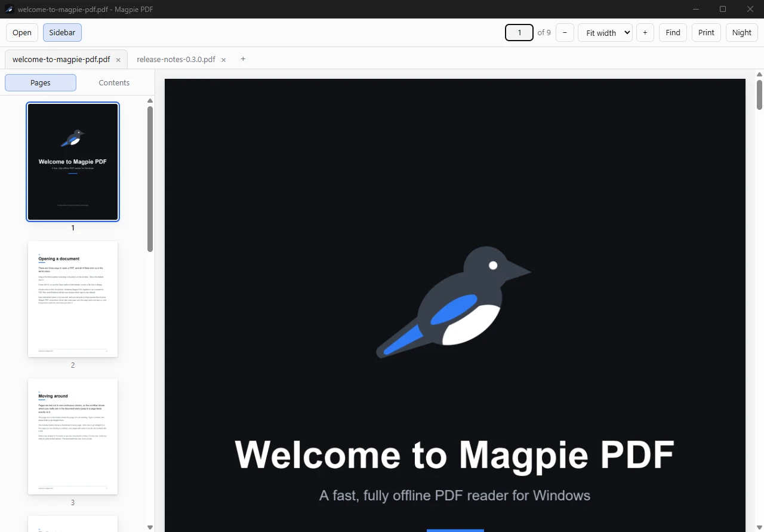Image resolution: width=764 pixels, height=532 pixels.
Task: Show the Pages sidebar tab
Action: coord(41,83)
